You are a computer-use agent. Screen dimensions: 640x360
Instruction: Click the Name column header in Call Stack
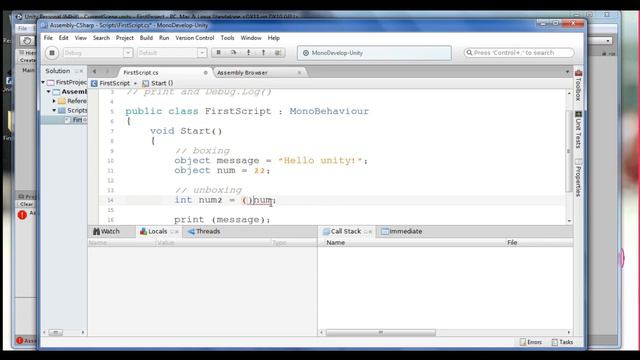(x=336, y=242)
